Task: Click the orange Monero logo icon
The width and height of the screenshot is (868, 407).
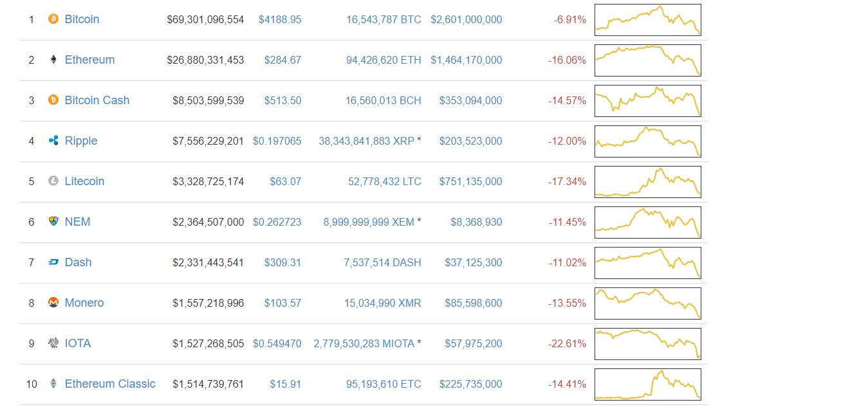Action: [53, 303]
